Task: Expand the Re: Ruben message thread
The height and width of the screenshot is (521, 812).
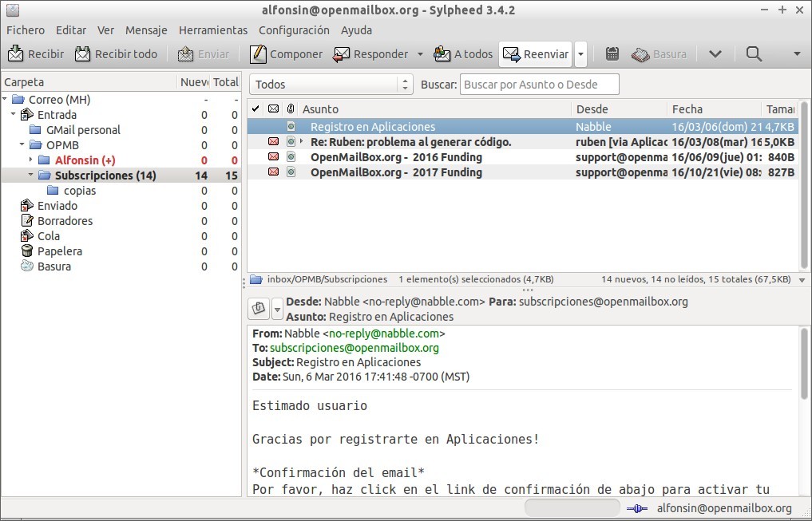Action: pos(302,141)
